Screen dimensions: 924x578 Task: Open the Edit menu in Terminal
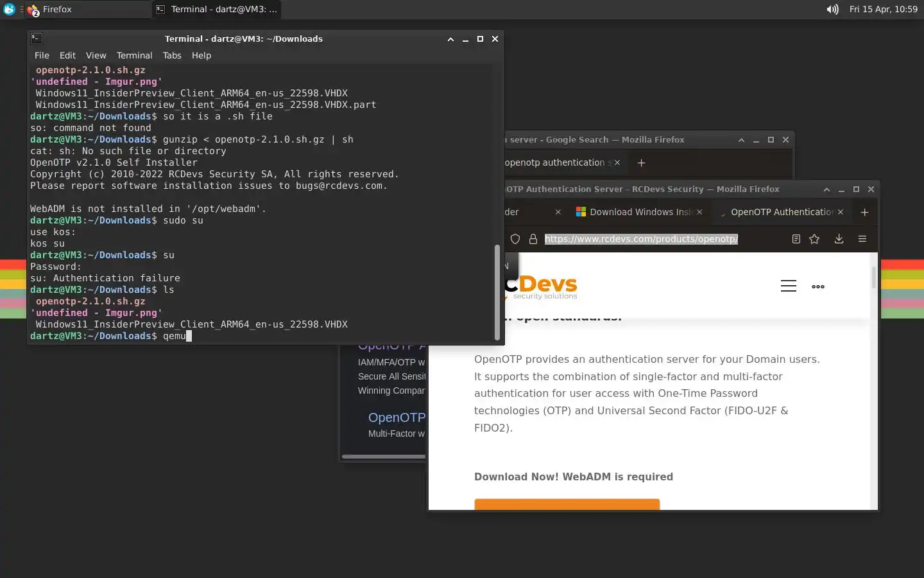click(x=67, y=55)
